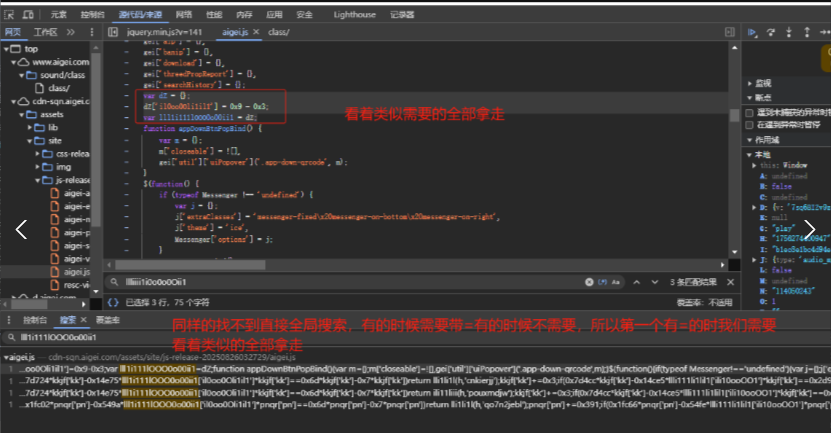The image size is (831, 433).
Task: Collapse the site folder
Action: tap(30, 141)
